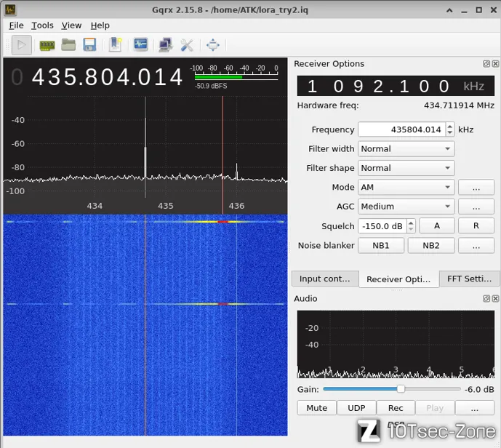Switch to the FFT Settings tab

click(469, 279)
